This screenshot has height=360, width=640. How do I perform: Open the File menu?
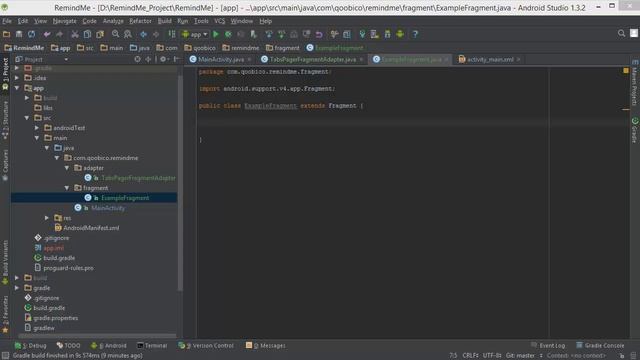click(7, 21)
